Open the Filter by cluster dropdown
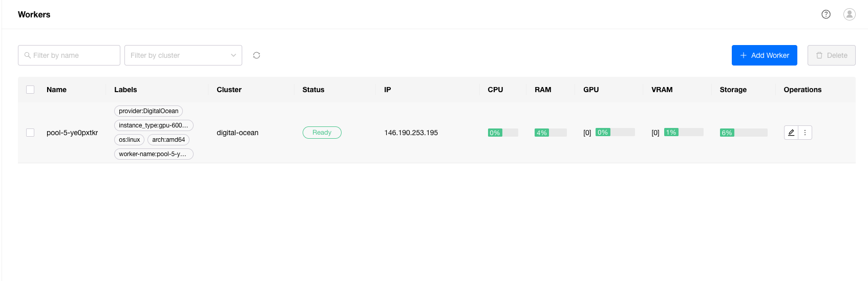The height and width of the screenshot is (281, 868). 183,55
